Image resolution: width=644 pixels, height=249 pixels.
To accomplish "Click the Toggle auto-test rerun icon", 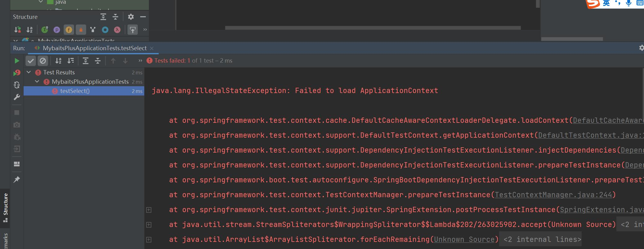I will 17,85.
